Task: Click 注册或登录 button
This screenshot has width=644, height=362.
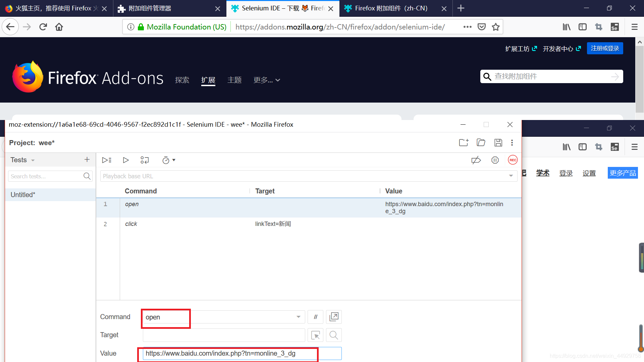Action: [605, 48]
